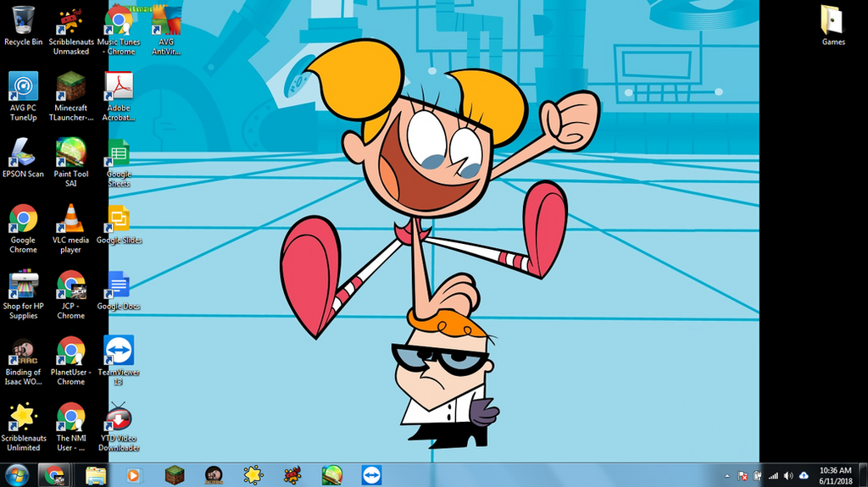Select the Games folder on desktop

point(832,25)
